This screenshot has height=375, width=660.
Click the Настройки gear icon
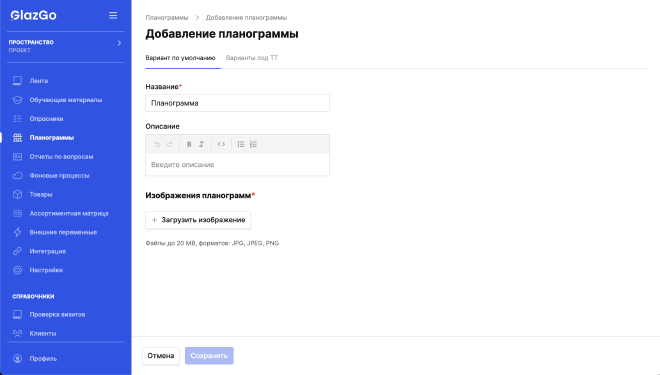17,270
